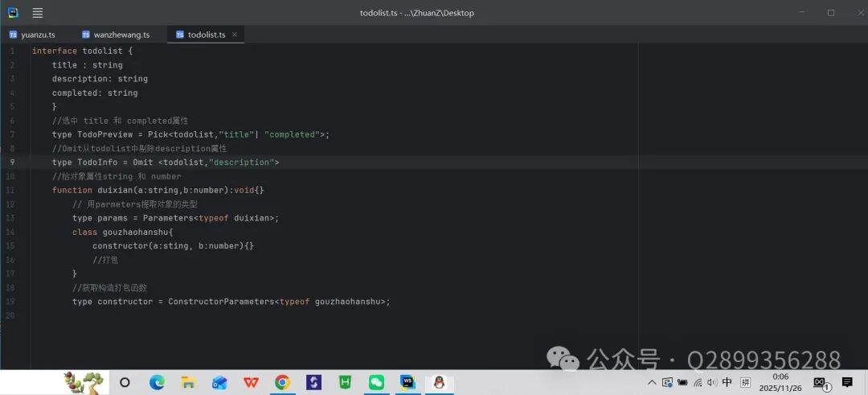868x395 pixels.
Task: Click the 'class gouzhaohanshu{' line
Action: coord(123,232)
